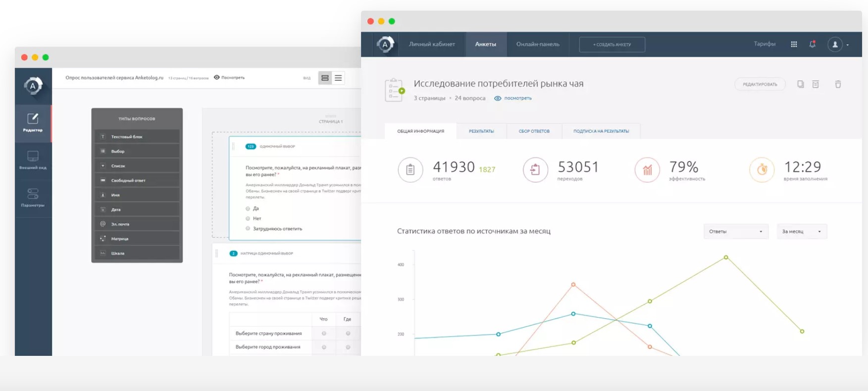Image resolution: width=868 pixels, height=391 pixels.
Task: Open the За месяц period dropdown
Action: pyautogui.click(x=802, y=232)
